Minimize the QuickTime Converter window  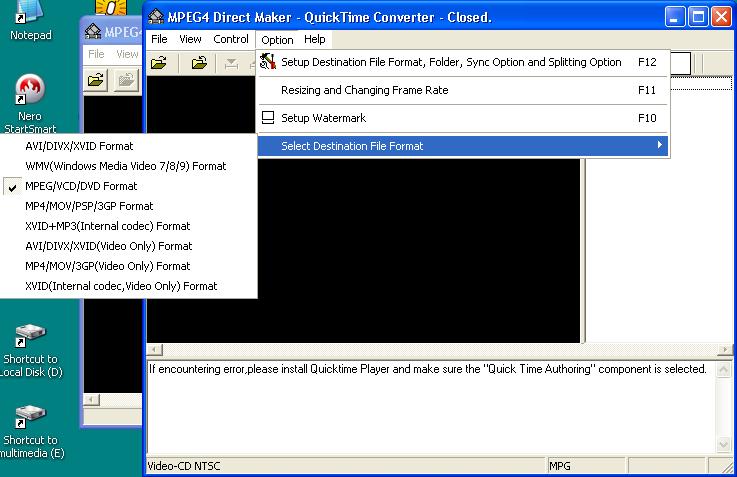pos(675,17)
